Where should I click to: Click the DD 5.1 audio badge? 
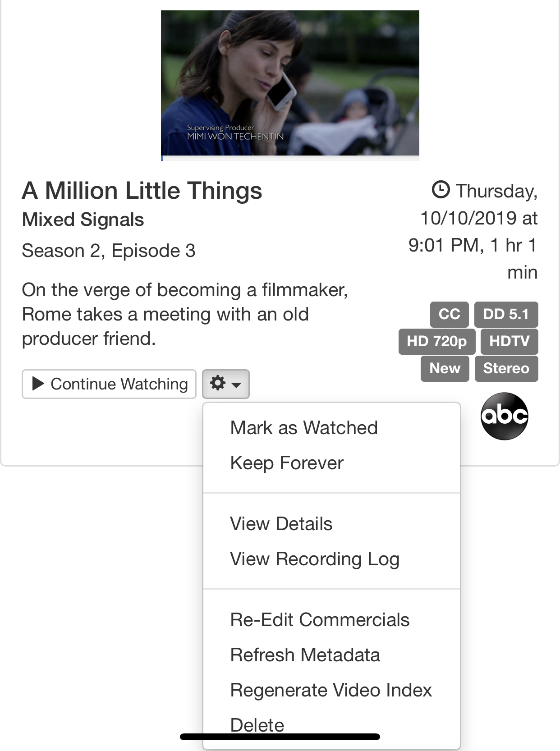506,314
